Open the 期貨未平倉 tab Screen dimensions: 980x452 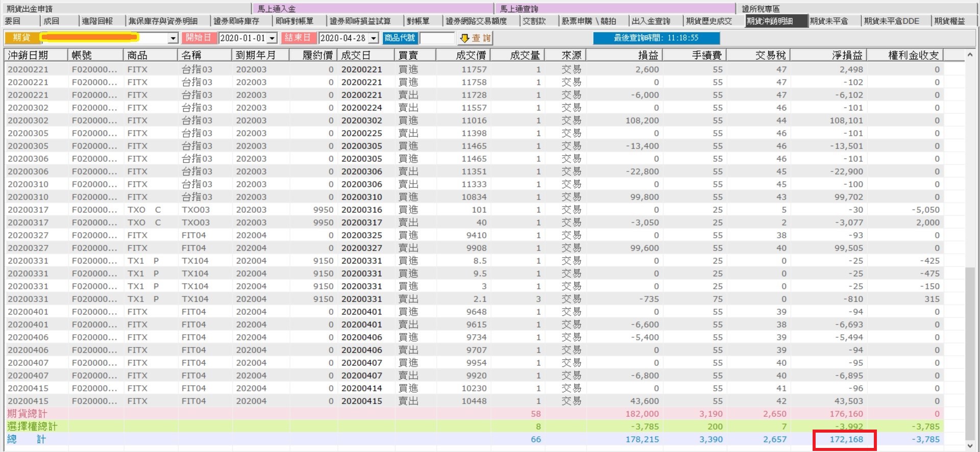(x=834, y=21)
